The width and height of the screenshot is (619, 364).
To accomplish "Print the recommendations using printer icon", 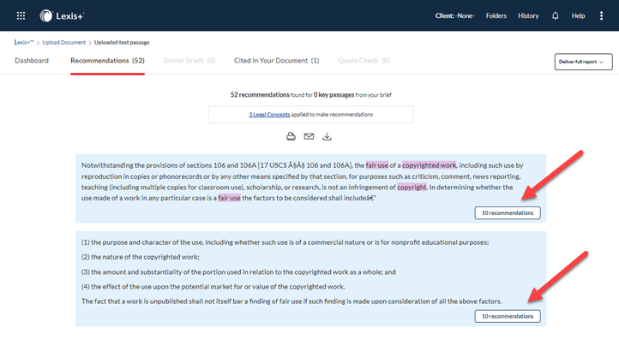I will [291, 136].
